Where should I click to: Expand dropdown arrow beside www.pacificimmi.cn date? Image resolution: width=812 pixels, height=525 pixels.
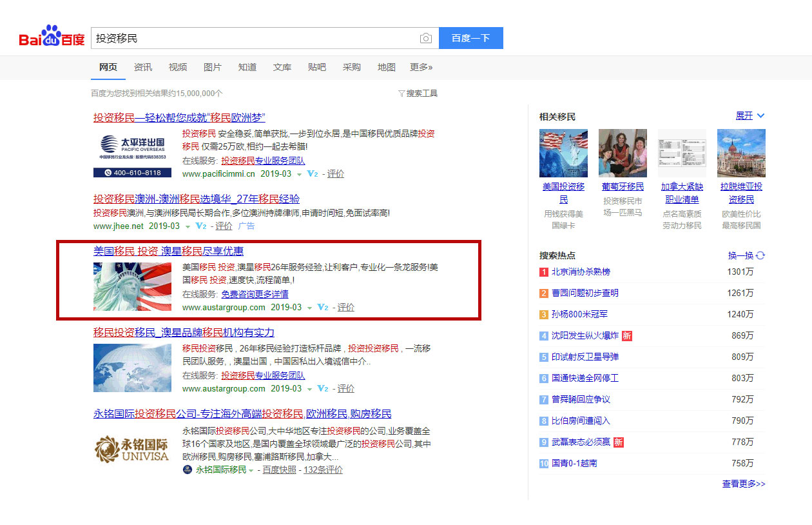pos(299,174)
